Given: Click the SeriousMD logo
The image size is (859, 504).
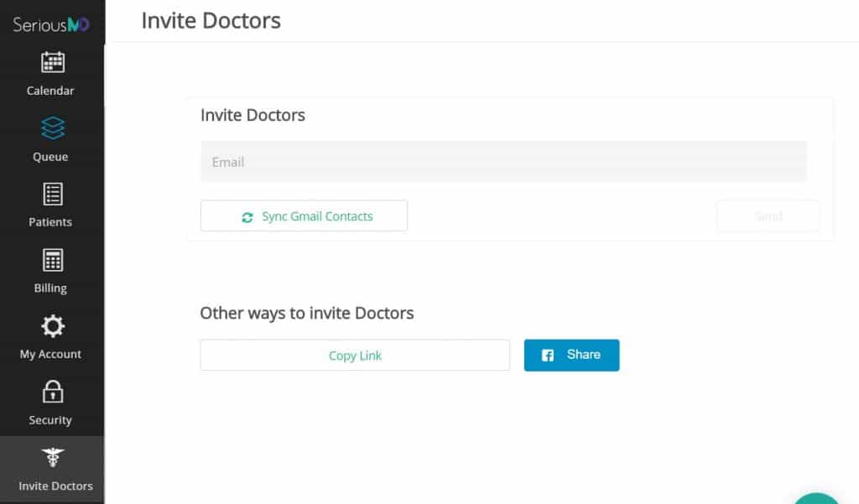Looking at the screenshot, I should [x=50, y=23].
